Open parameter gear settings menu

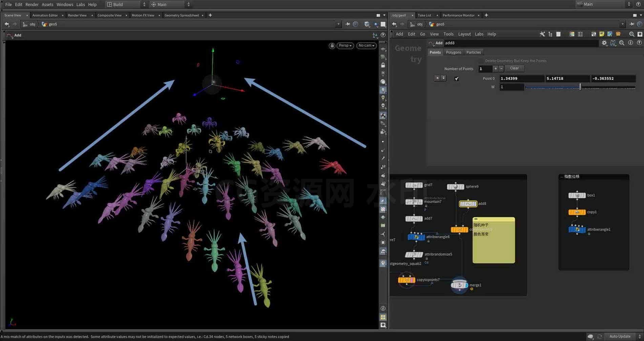[604, 43]
